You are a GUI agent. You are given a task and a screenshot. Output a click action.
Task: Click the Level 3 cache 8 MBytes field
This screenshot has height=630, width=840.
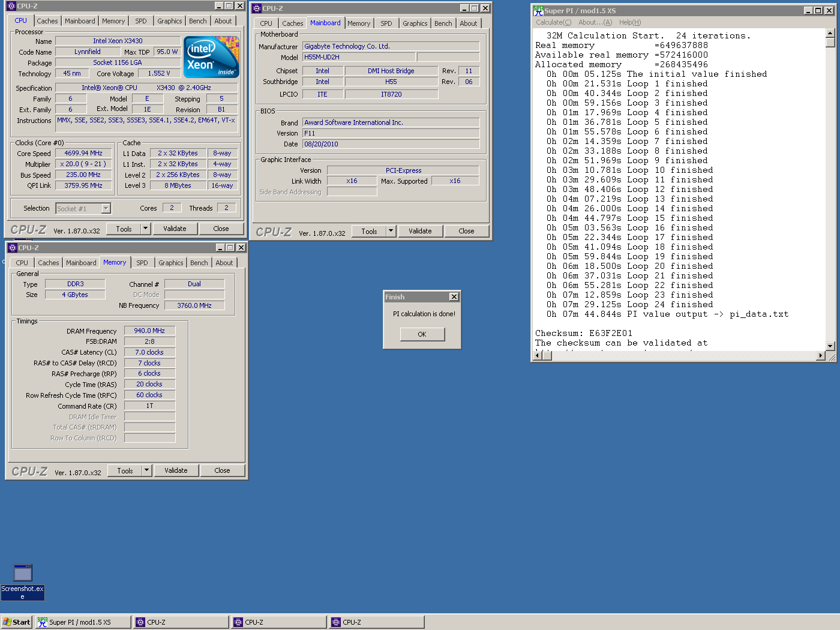pyautogui.click(x=178, y=185)
